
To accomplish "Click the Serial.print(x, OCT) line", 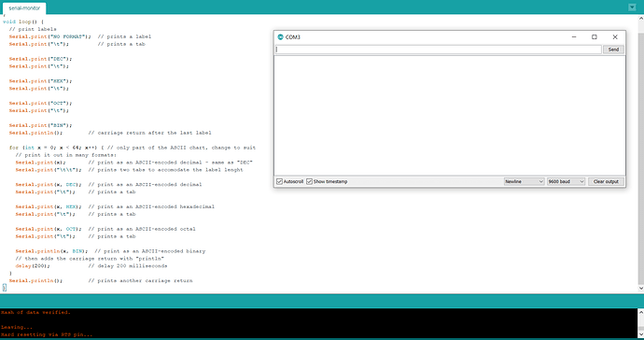I will (105, 229).
